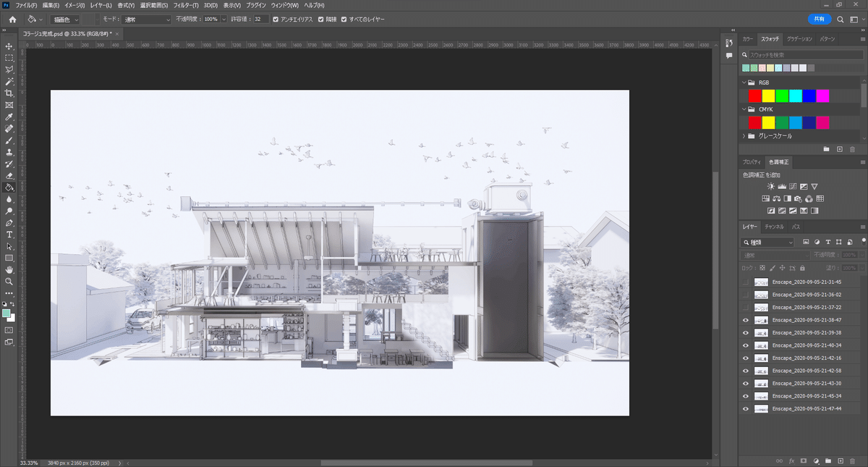
Task: Select the Frame tool
Action: 9,104
